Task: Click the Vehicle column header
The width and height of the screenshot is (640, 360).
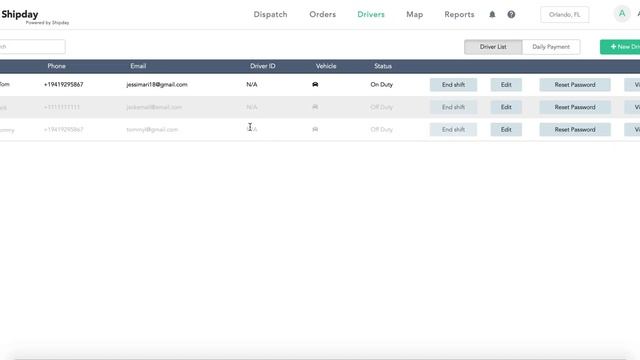Action: [x=326, y=66]
